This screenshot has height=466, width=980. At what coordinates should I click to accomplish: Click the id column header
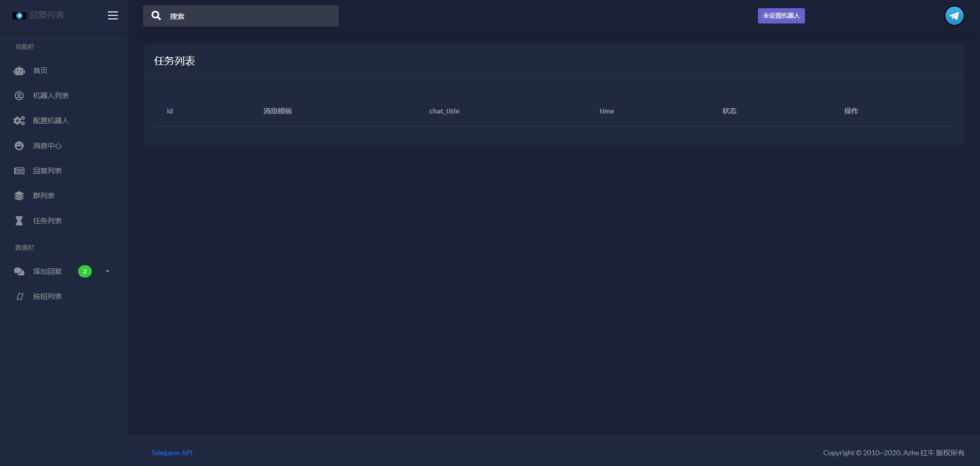tap(170, 111)
